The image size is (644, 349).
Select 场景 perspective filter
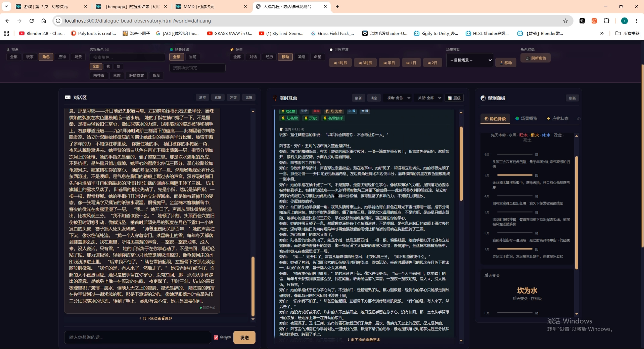click(78, 57)
